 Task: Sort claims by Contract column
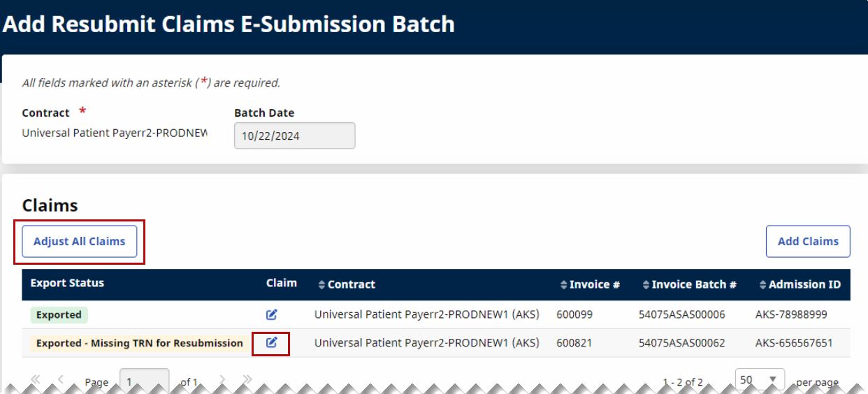(347, 284)
